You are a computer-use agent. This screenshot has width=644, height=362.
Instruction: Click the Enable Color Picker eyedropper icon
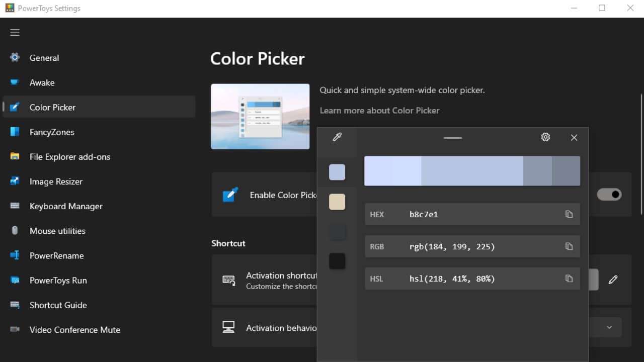230,195
